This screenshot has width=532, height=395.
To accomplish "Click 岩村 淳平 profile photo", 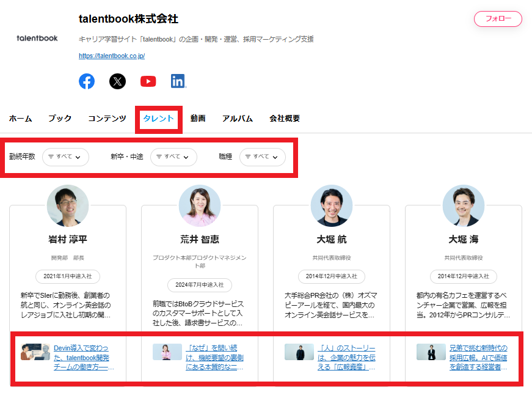I will tap(68, 206).
